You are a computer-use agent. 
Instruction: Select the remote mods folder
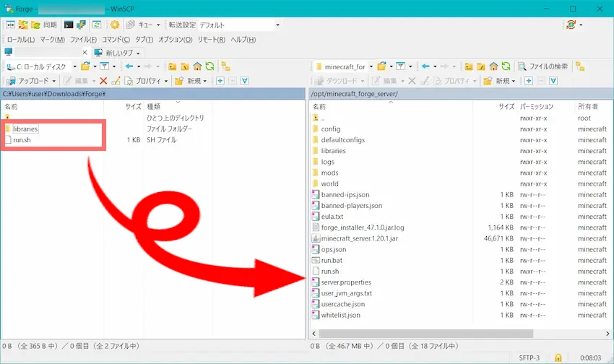pyautogui.click(x=329, y=173)
